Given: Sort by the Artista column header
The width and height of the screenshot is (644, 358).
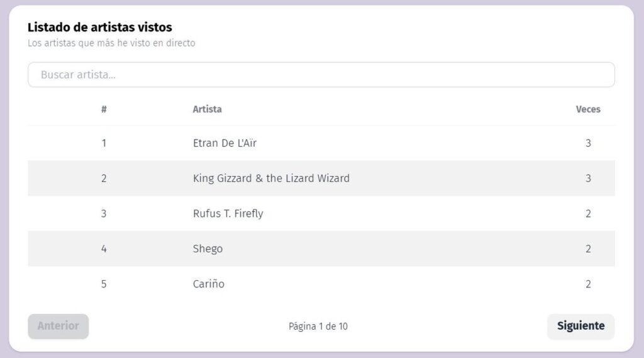Looking at the screenshot, I should (207, 109).
